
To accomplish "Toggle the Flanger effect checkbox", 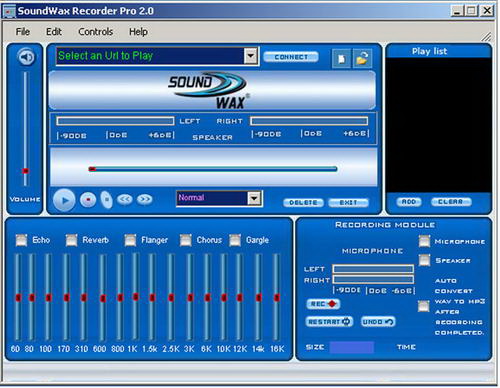I will [130, 240].
